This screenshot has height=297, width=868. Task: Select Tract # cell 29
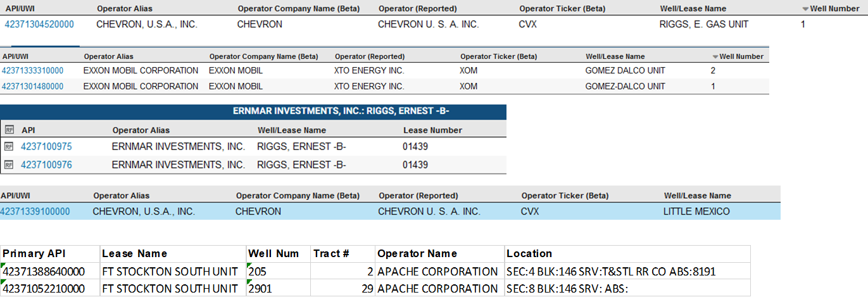click(x=343, y=288)
